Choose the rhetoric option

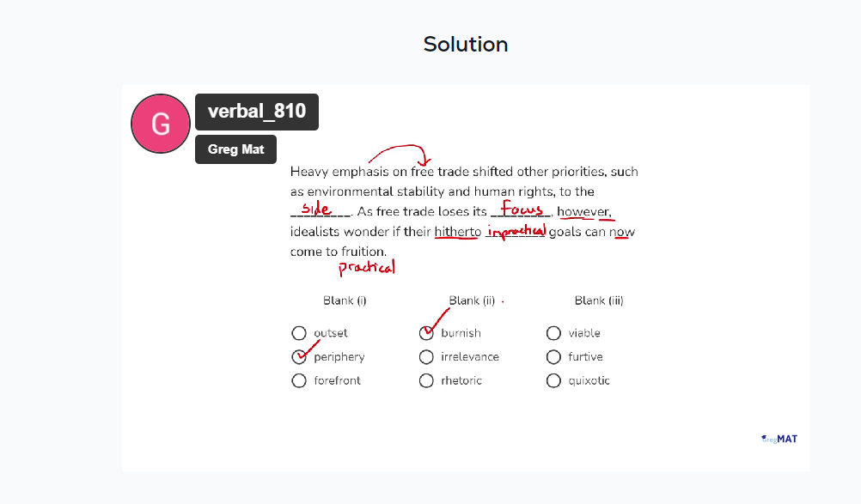426,380
